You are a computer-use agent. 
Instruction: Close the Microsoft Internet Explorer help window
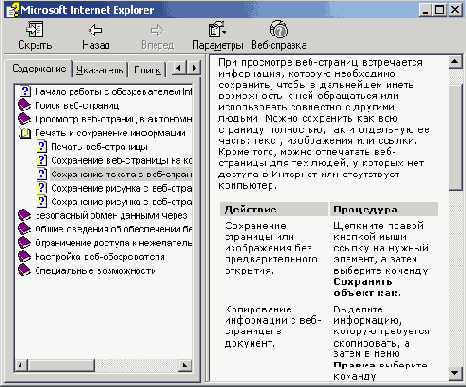(x=454, y=10)
